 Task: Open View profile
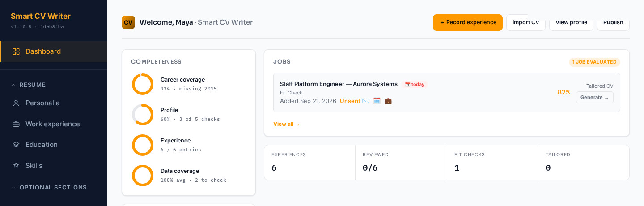(571, 22)
